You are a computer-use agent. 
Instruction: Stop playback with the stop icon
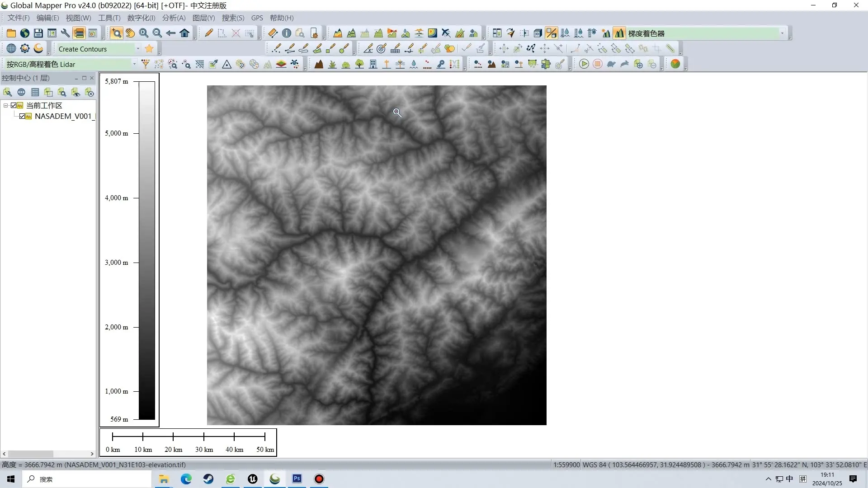pos(598,64)
